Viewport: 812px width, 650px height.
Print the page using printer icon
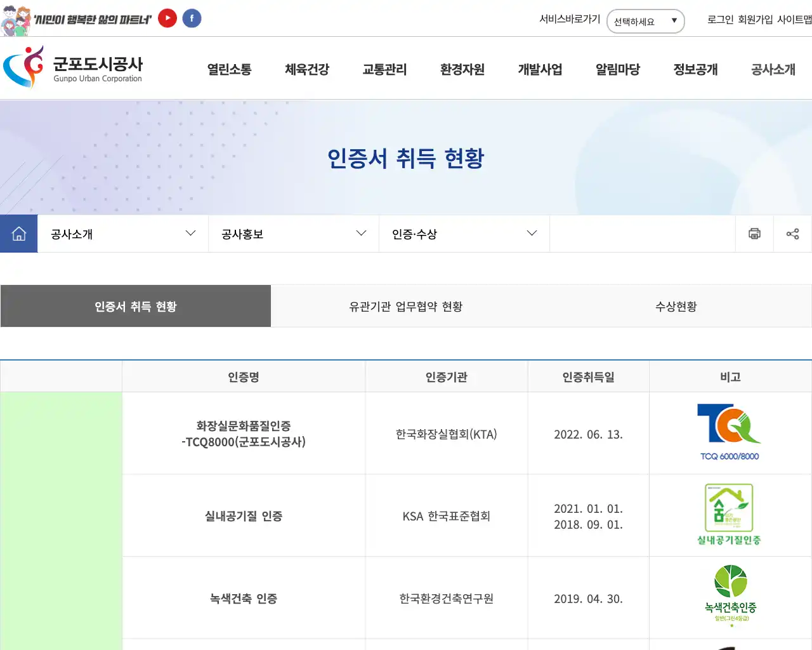pos(754,234)
